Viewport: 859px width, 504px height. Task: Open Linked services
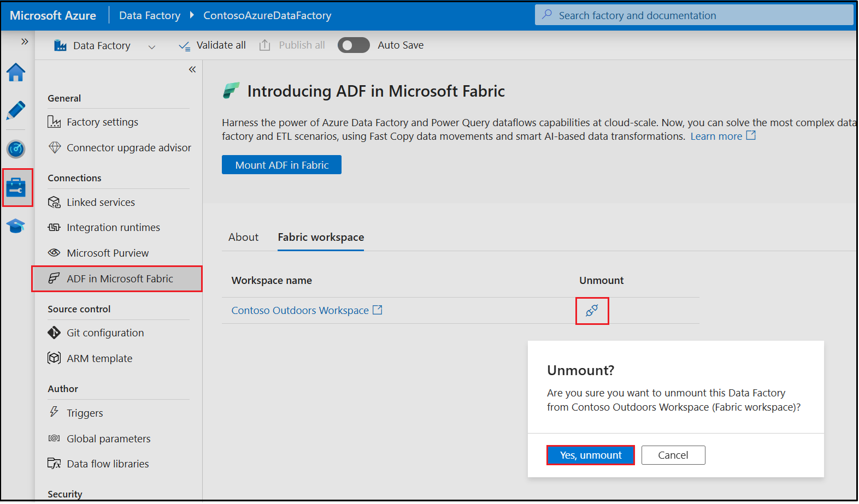pos(101,203)
